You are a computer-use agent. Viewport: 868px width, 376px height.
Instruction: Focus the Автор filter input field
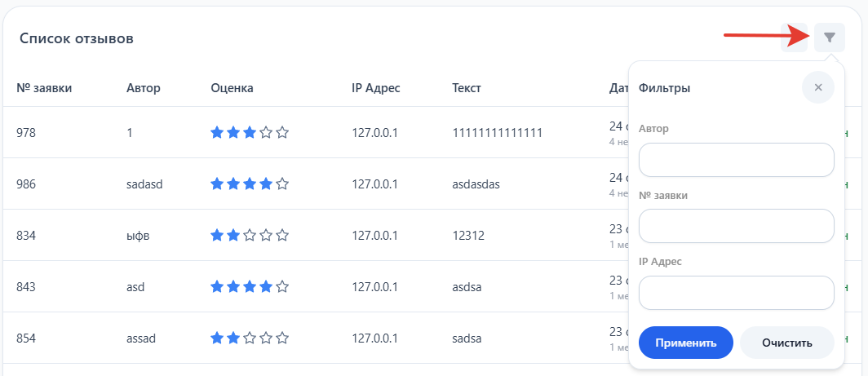tap(736, 160)
